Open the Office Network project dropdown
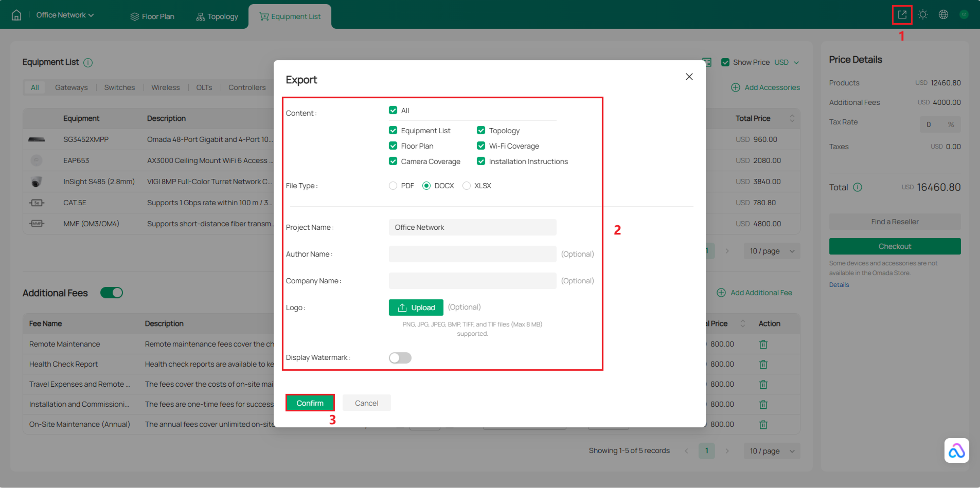 [x=65, y=15]
